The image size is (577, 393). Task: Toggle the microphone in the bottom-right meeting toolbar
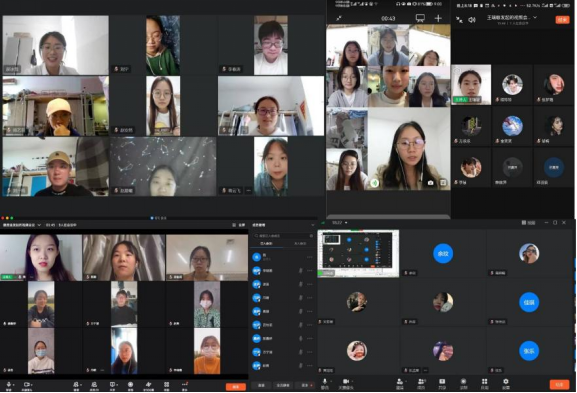point(325,382)
